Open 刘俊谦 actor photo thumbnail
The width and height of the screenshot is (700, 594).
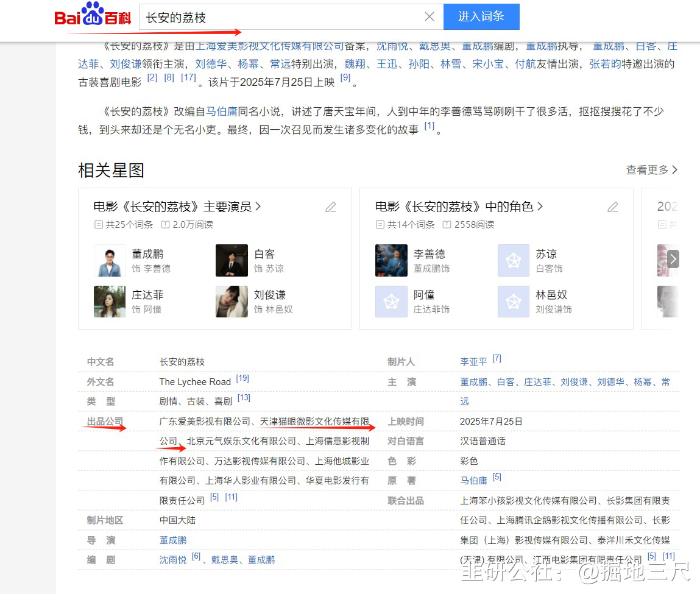click(x=232, y=301)
